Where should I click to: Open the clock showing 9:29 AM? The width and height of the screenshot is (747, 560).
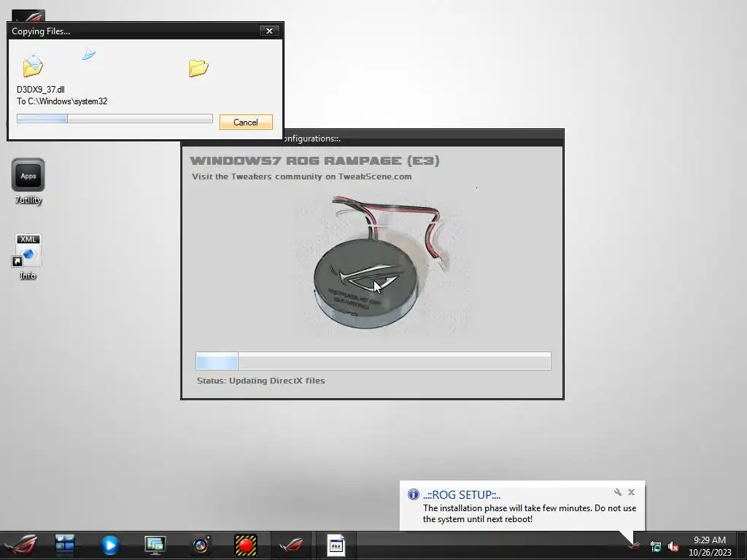(709, 540)
